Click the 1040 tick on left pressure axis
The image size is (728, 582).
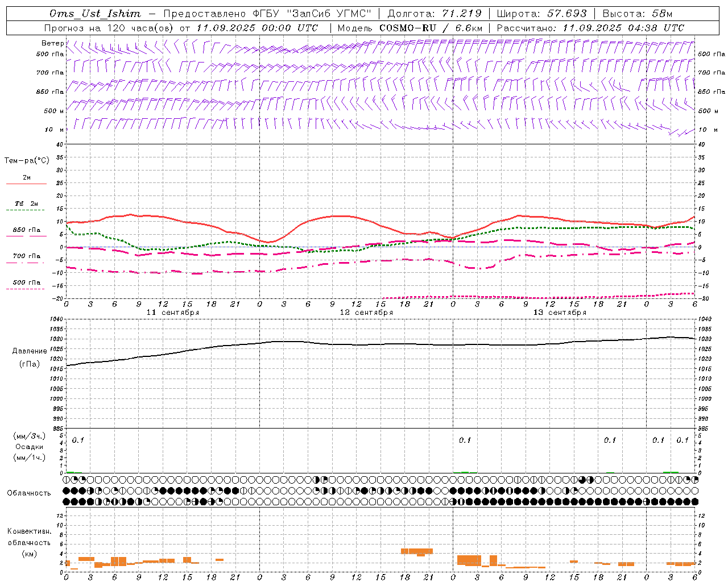point(56,319)
